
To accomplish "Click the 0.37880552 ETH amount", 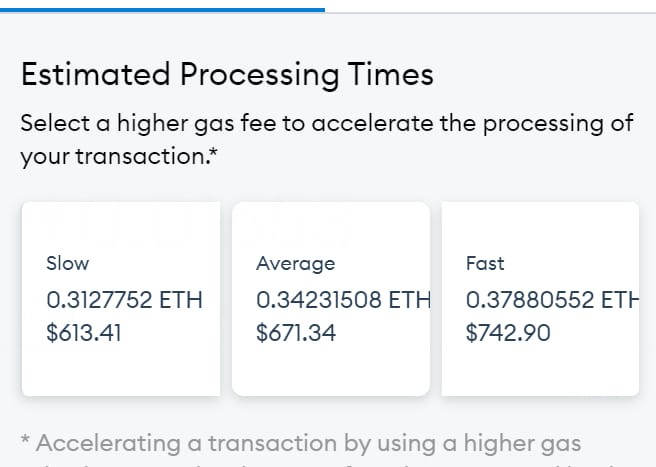I will [x=552, y=300].
